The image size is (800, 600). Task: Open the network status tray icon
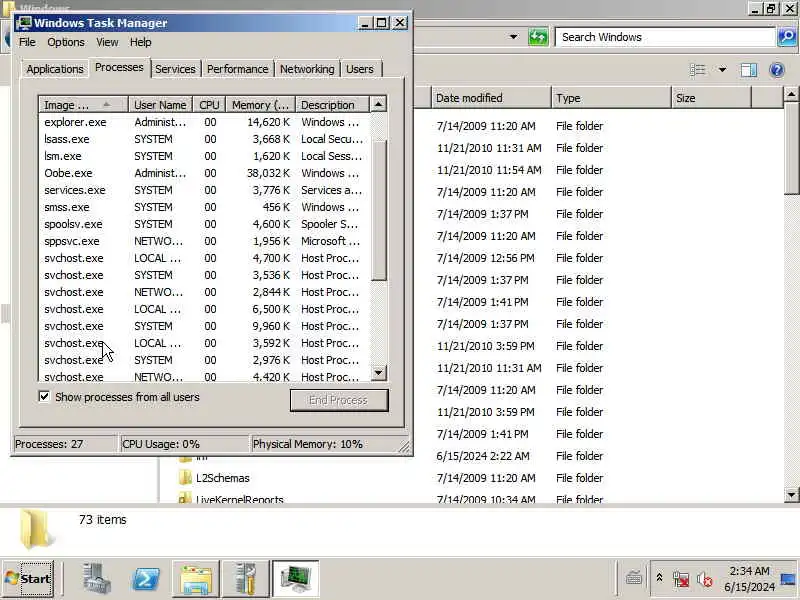pyautogui.click(x=681, y=579)
